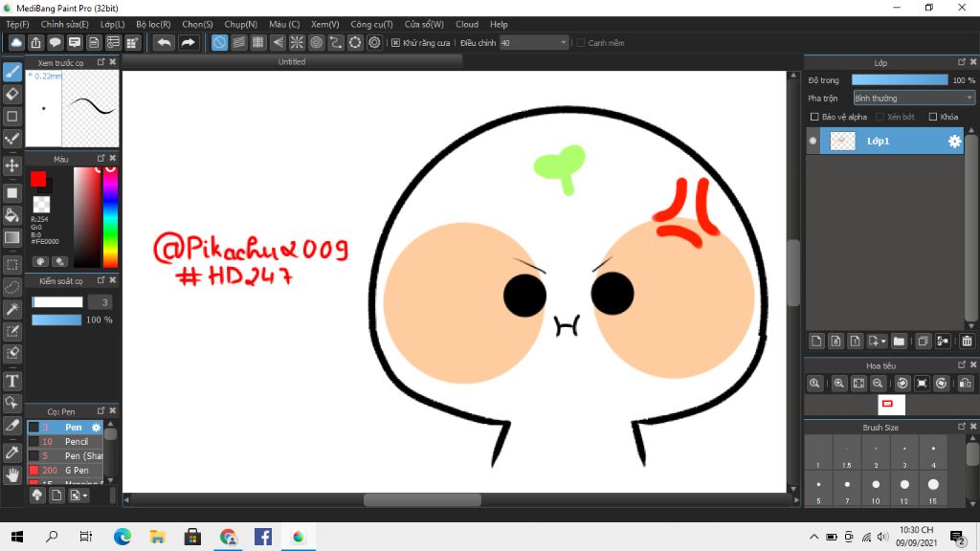Click the Redo arrow

(188, 42)
